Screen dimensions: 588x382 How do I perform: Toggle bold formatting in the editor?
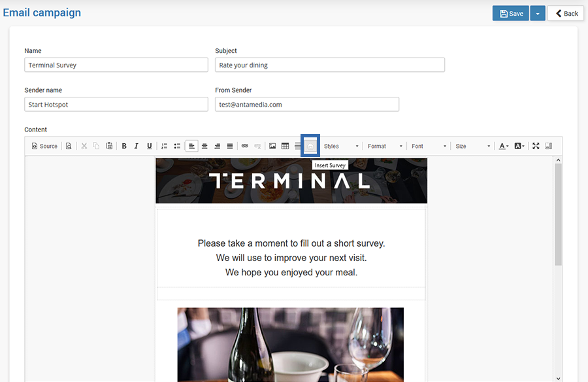pyautogui.click(x=124, y=146)
